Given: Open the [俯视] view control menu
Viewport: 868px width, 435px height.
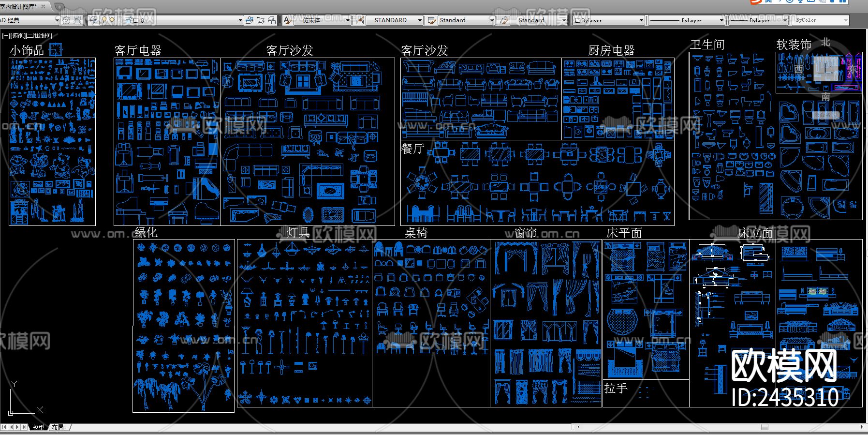Looking at the screenshot, I should point(18,36).
